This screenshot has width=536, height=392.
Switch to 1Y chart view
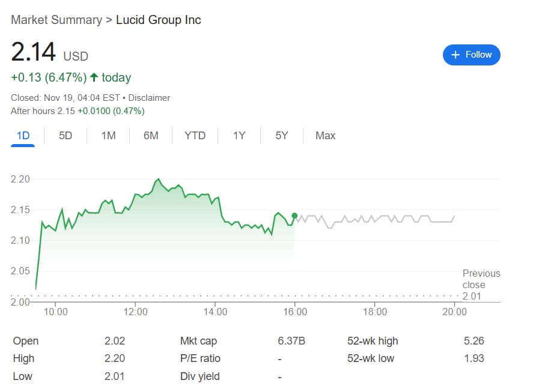[x=239, y=136]
